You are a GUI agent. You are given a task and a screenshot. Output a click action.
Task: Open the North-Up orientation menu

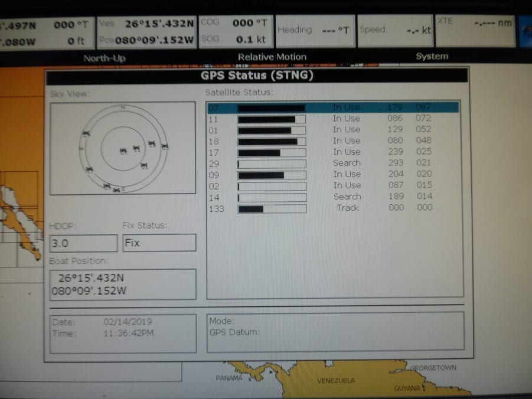(105, 58)
